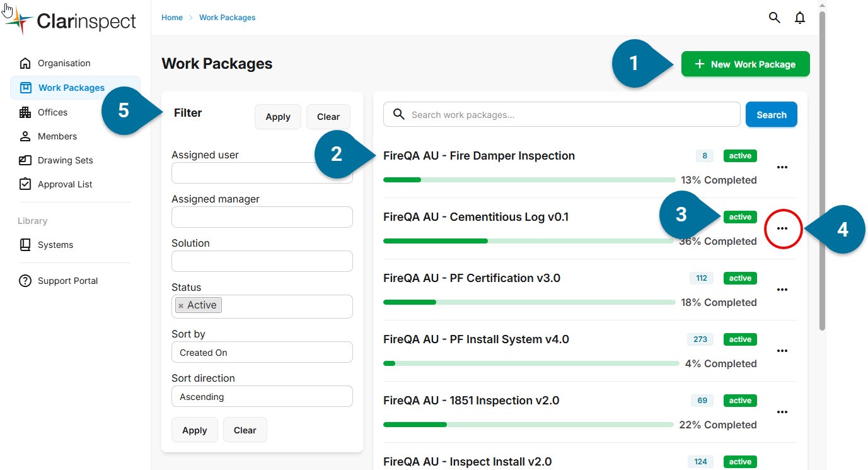Viewport: 868px width, 470px height.
Task: Open more options for Fire Damper Inspection
Action: (782, 167)
